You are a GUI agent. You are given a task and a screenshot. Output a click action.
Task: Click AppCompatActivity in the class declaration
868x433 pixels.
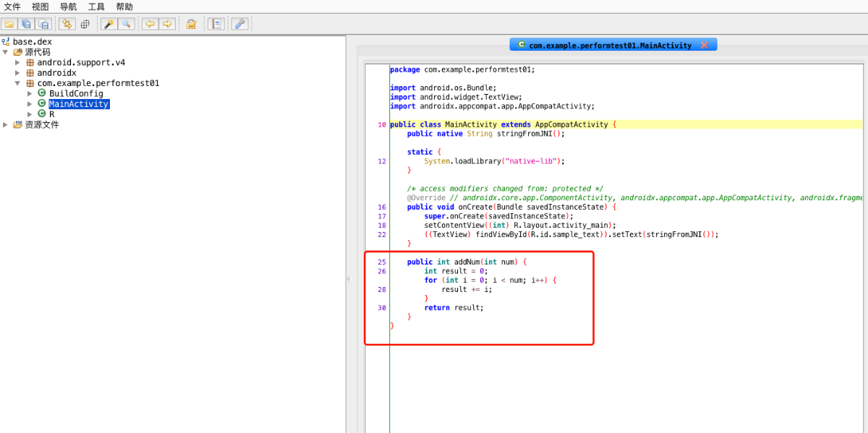click(x=571, y=124)
